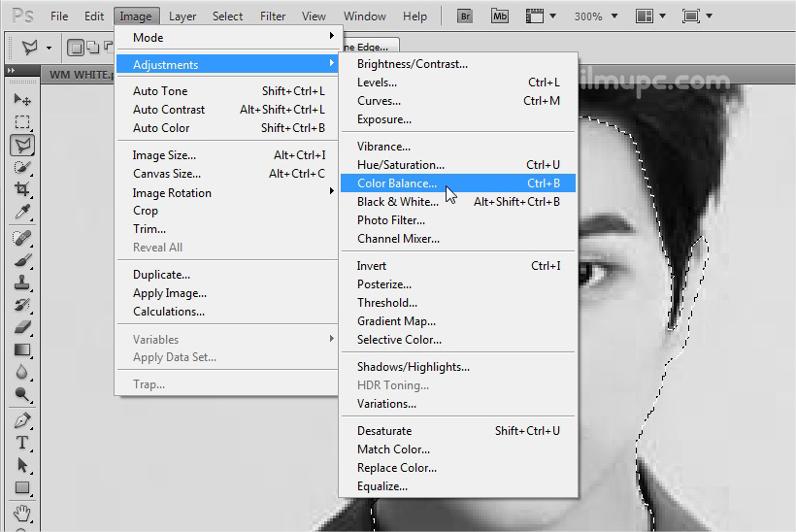Open the 300% zoom level dropdown
This screenshot has width=796, height=532.
(x=597, y=17)
